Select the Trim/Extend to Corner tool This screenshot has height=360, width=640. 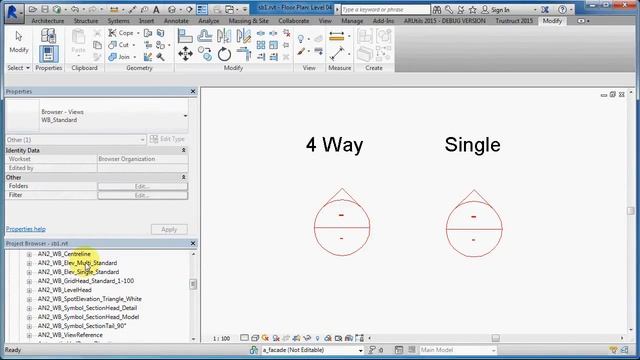point(244,54)
